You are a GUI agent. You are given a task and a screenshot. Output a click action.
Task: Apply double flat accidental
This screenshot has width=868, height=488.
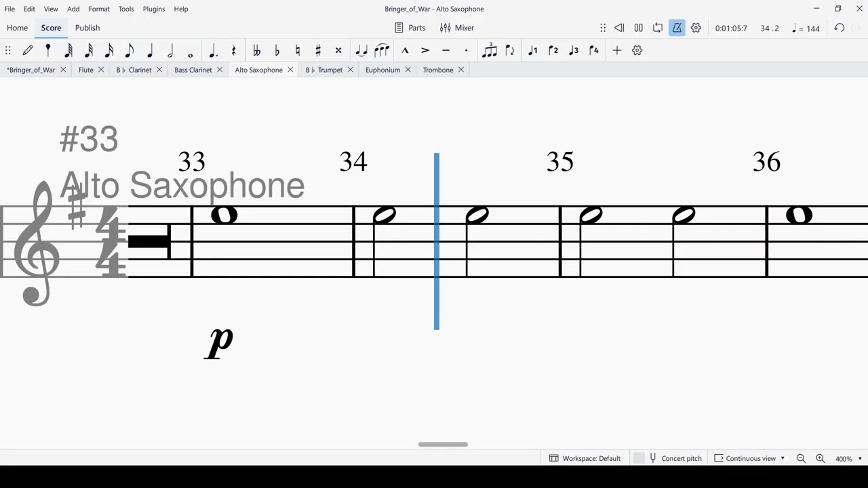[x=256, y=50]
